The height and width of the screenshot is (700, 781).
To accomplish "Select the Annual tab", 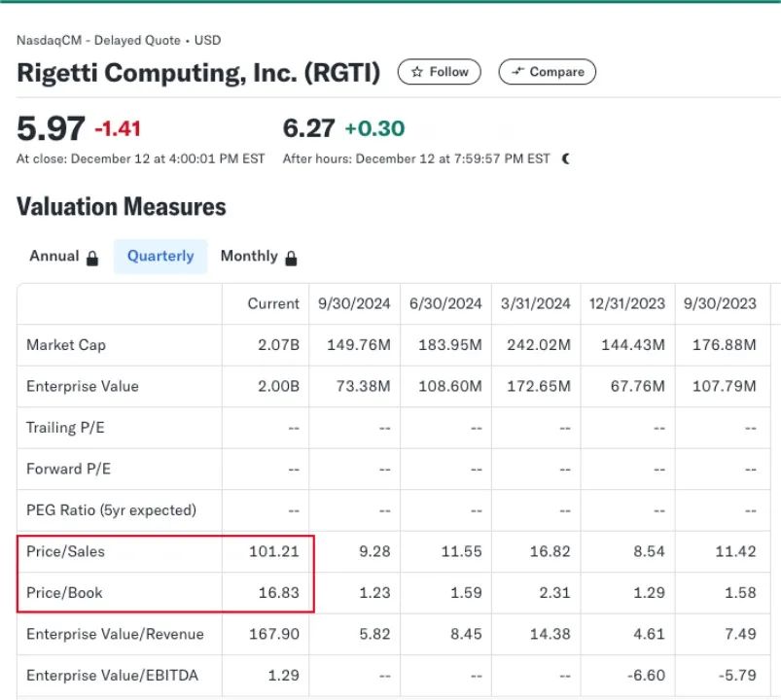I will click(54, 257).
